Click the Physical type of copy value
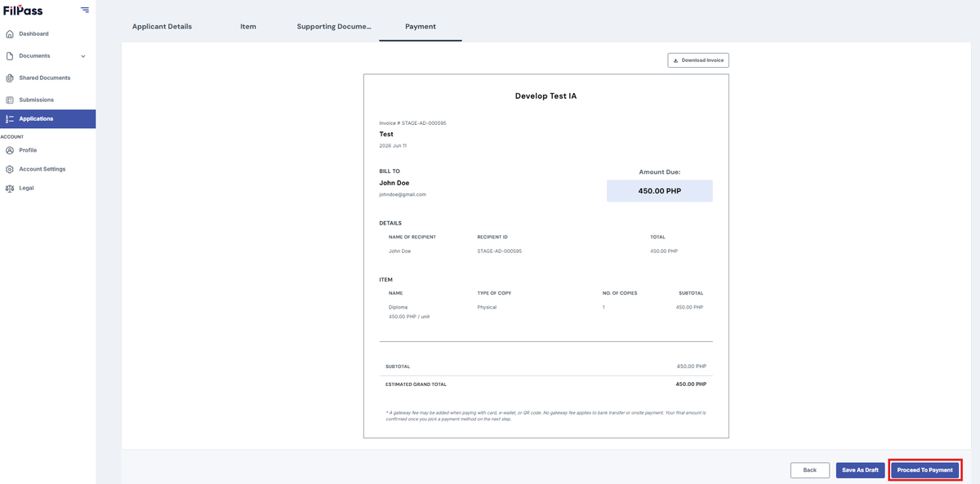This screenshot has height=484, width=980. coord(487,308)
